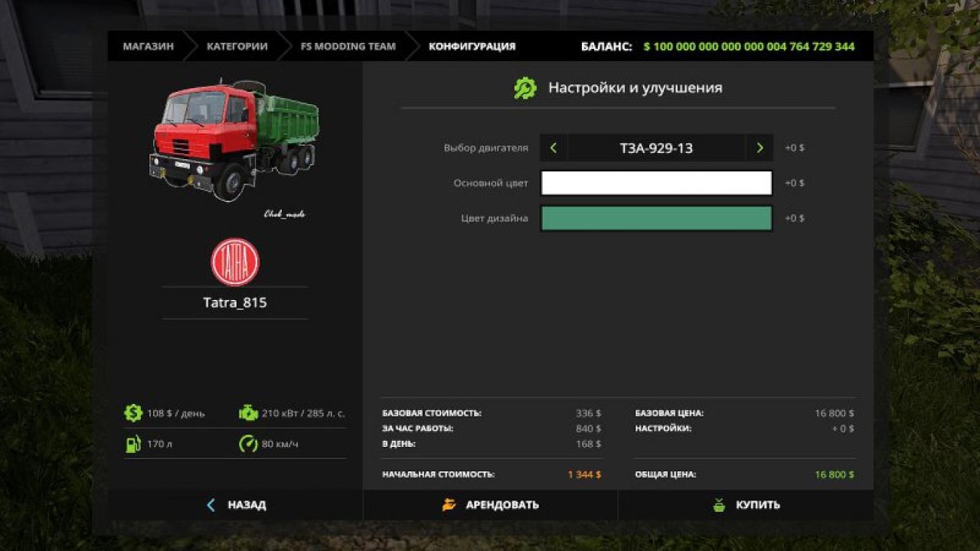Image resolution: width=980 pixels, height=551 pixels.
Task: Click the Tatra brand logo
Action: coord(235,262)
